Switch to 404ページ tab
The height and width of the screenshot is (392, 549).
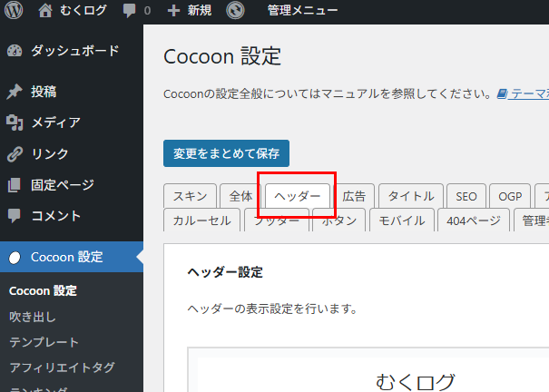(x=474, y=220)
